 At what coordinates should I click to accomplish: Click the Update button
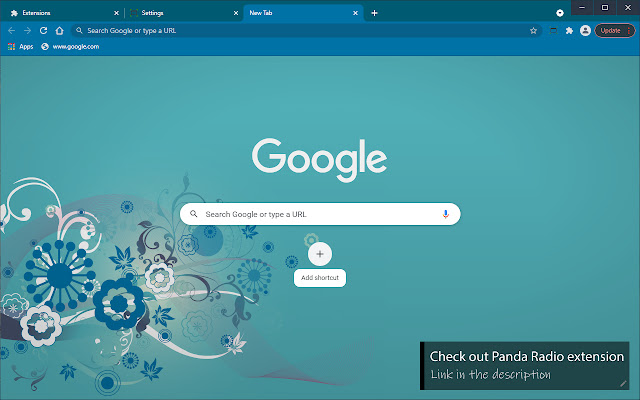610,31
